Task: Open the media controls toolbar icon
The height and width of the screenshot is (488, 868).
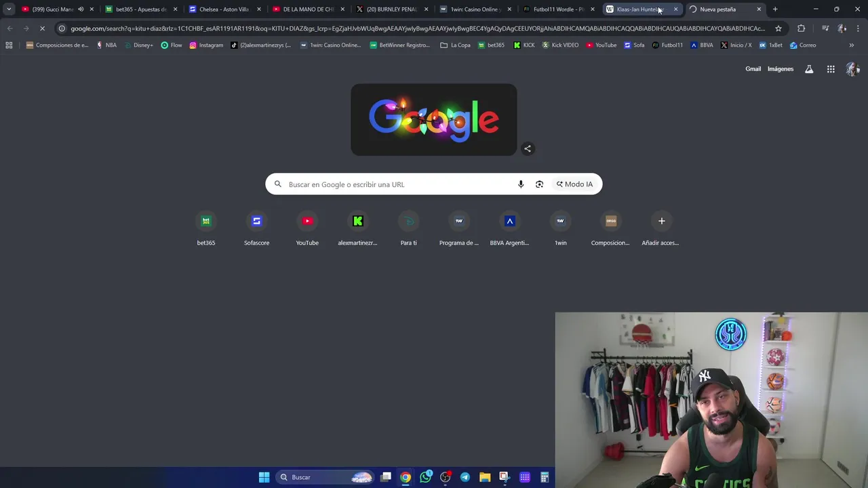Action: 825,28
